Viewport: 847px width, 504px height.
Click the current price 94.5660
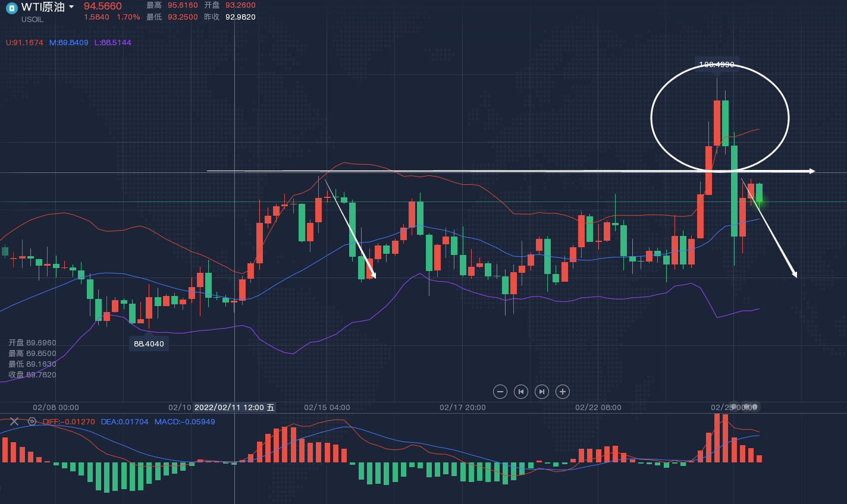(102, 7)
